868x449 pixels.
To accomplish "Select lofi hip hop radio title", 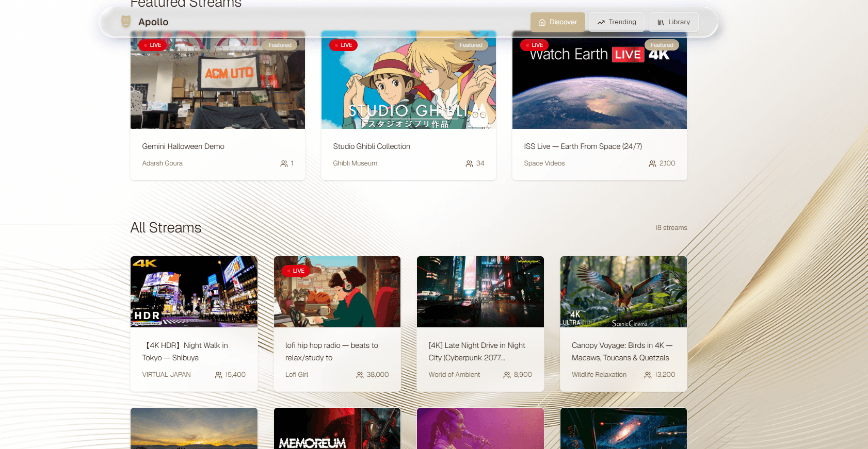I will pos(332,352).
